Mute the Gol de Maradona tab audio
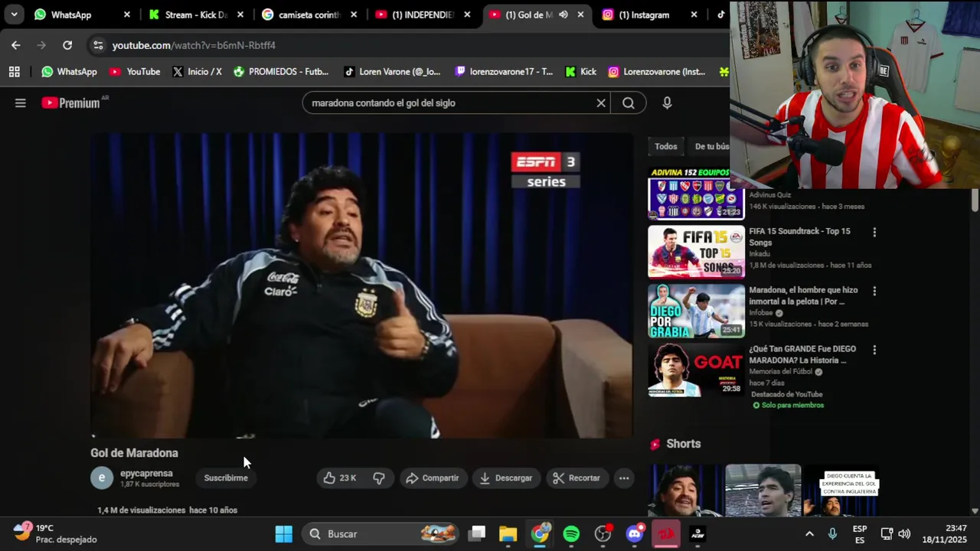Image resolution: width=980 pixels, height=551 pixels. [563, 15]
